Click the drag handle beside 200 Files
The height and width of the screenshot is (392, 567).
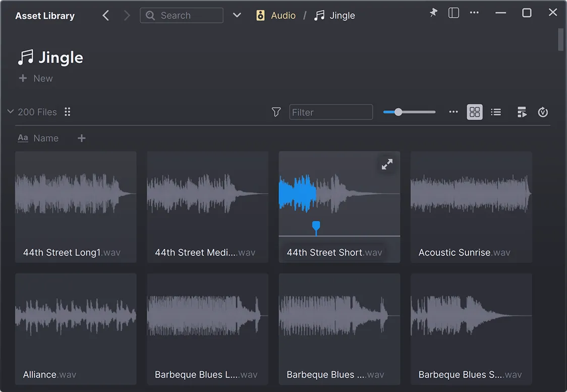click(68, 112)
